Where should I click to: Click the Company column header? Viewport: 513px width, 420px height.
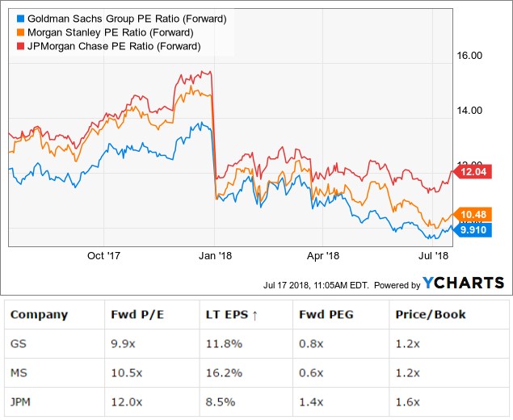[x=40, y=314]
